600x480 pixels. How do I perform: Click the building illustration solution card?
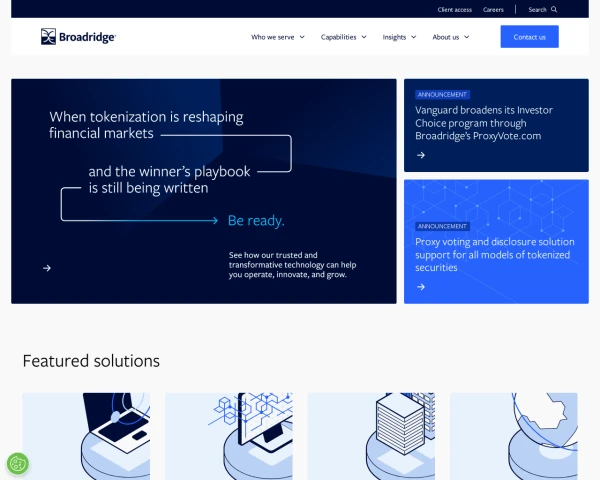pyautogui.click(x=371, y=436)
